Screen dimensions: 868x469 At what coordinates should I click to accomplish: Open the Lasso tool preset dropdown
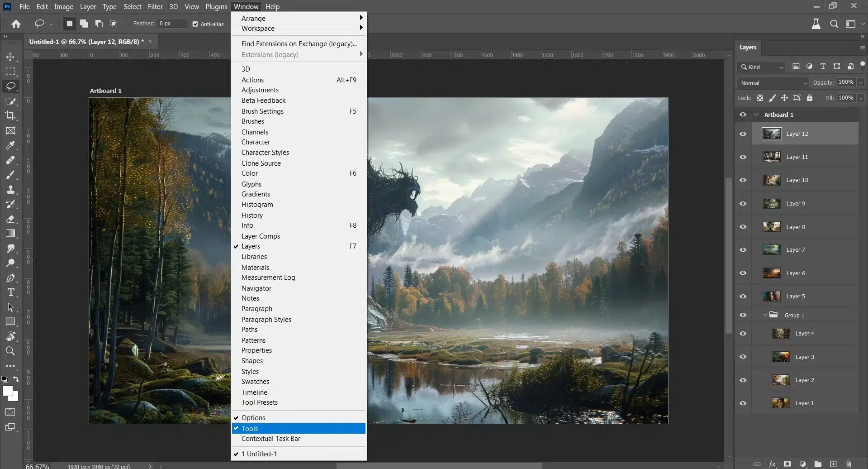(x=51, y=24)
